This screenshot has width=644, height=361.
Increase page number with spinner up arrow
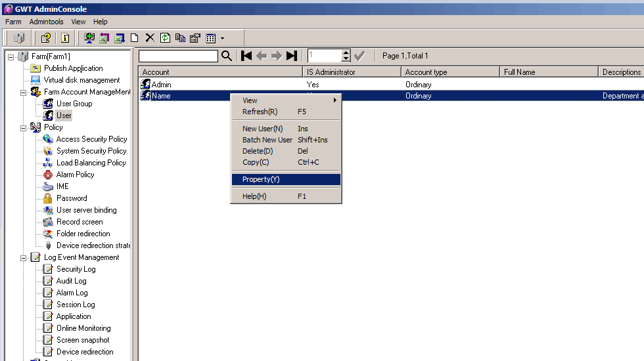pos(346,53)
